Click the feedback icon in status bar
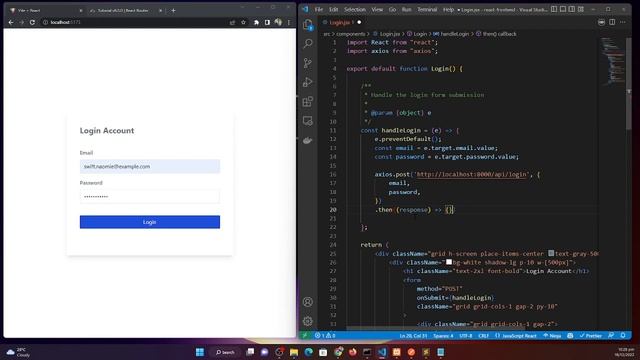The width and height of the screenshot is (640, 360). 611,336
